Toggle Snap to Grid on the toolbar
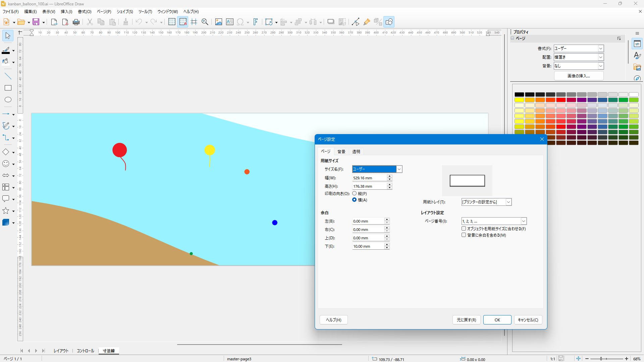 [183, 21]
